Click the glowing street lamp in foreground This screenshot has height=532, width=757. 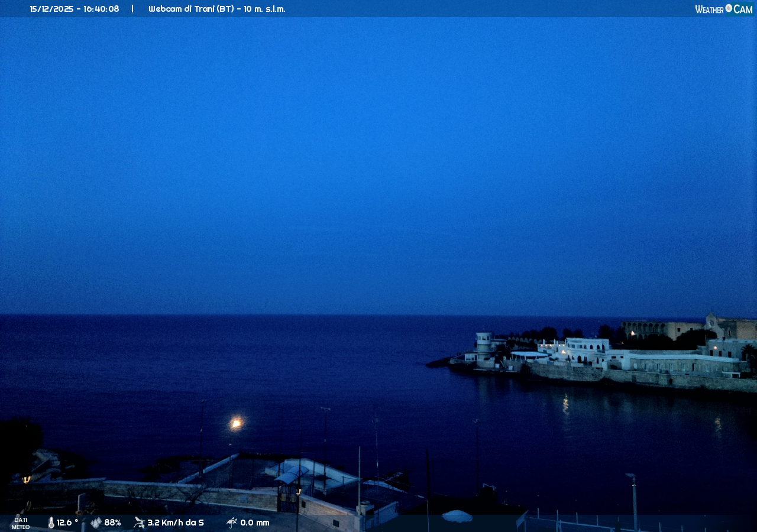coord(236,423)
